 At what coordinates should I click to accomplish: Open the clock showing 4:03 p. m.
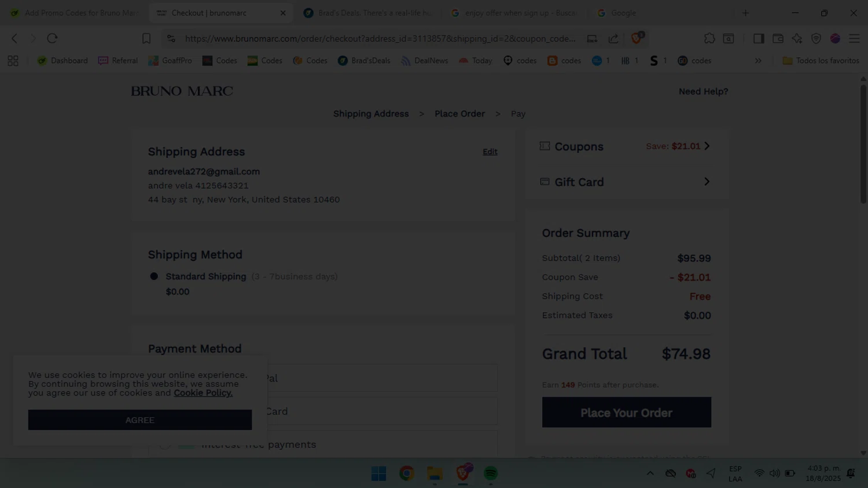point(823,474)
